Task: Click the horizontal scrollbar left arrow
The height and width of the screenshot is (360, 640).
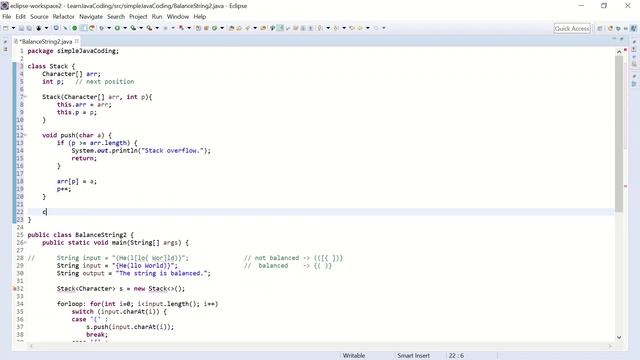Action: (x=30, y=346)
